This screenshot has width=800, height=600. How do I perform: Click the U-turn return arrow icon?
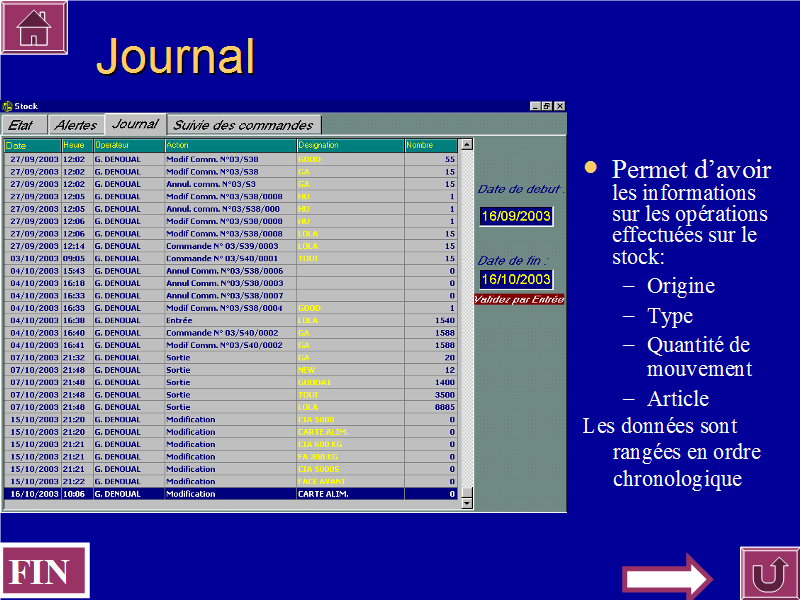click(769, 573)
